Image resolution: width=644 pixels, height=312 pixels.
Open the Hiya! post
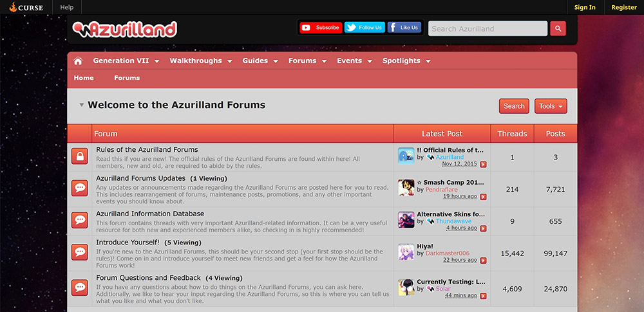pyautogui.click(x=424, y=246)
